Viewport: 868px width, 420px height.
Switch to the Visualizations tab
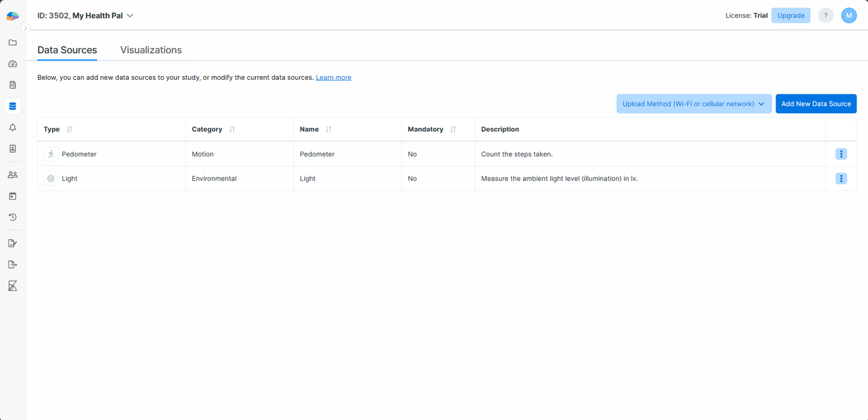pos(151,50)
